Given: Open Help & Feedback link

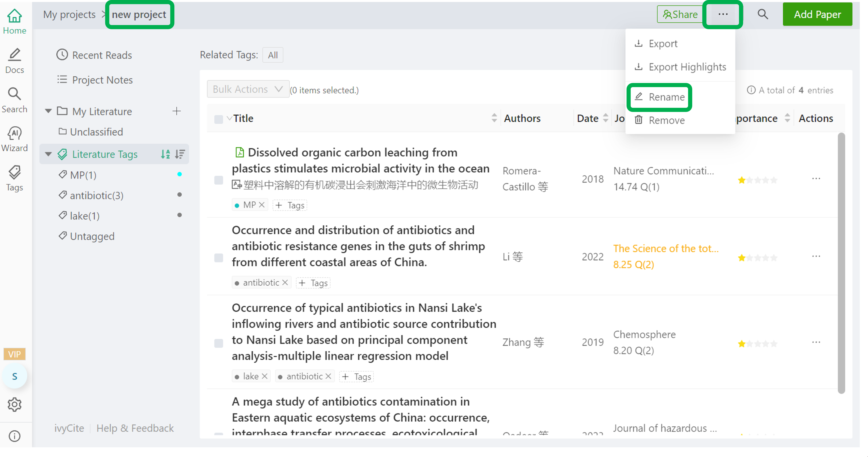Looking at the screenshot, I should (x=135, y=428).
